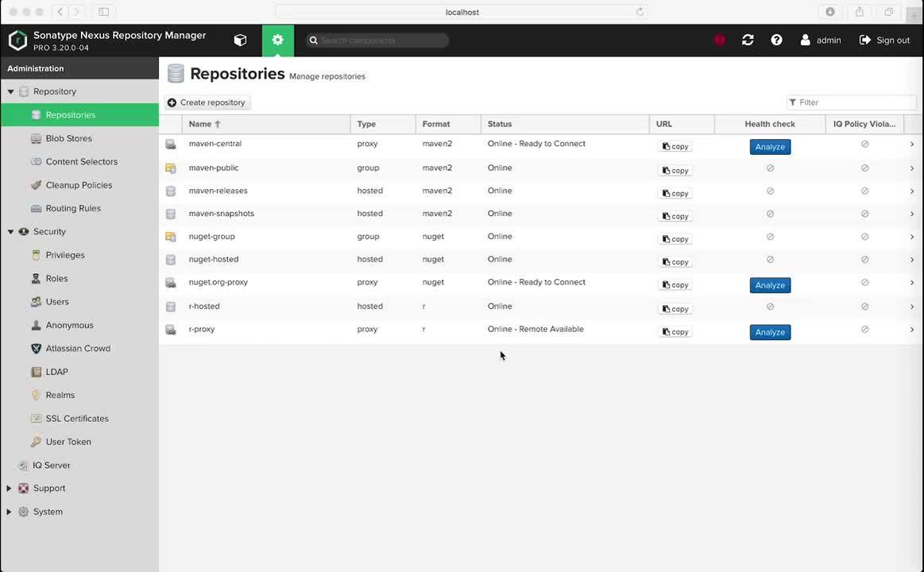924x572 pixels.
Task: Expand the System tree section
Action: coord(9,512)
